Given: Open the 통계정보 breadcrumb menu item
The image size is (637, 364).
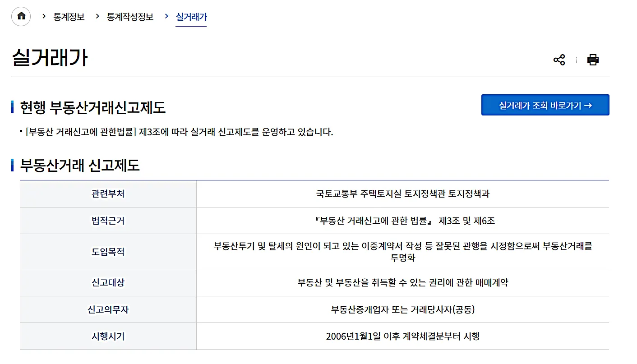Looking at the screenshot, I should tap(69, 17).
